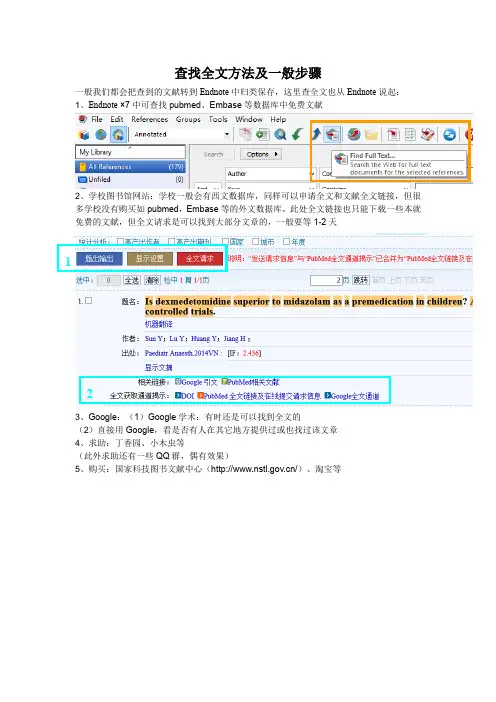Click the green Import arrow icon

coord(297,134)
